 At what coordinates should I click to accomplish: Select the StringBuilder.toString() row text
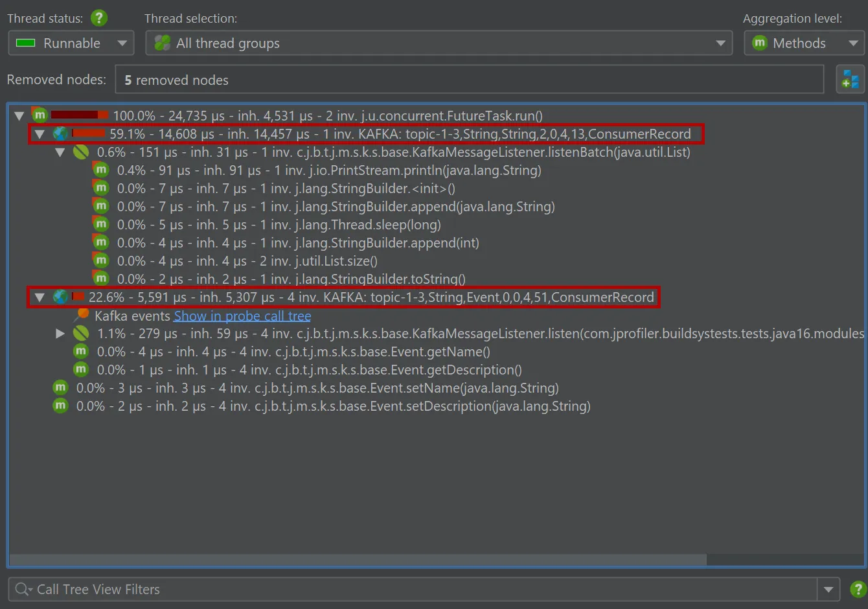[291, 279]
